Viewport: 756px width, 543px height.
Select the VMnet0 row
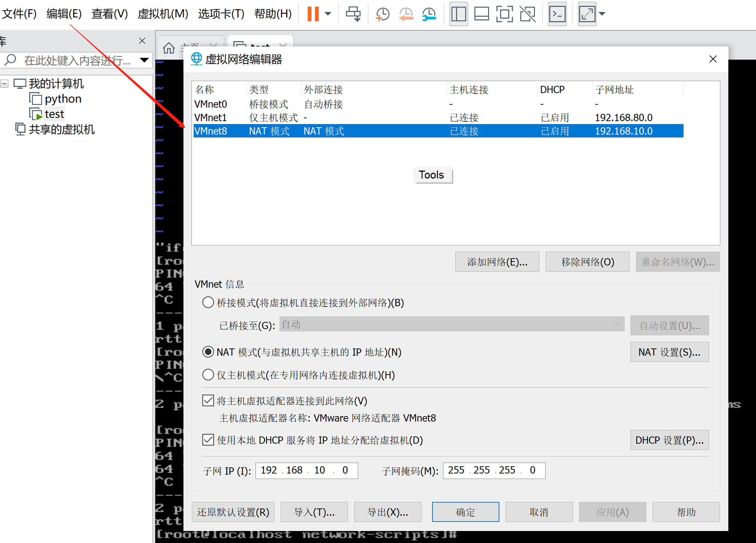(438, 104)
